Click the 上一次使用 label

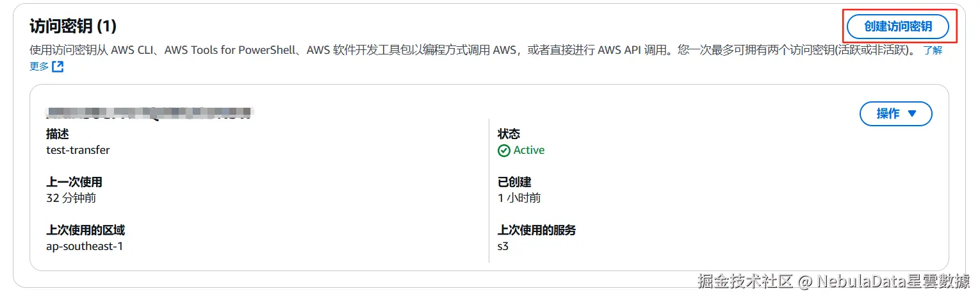tap(74, 182)
